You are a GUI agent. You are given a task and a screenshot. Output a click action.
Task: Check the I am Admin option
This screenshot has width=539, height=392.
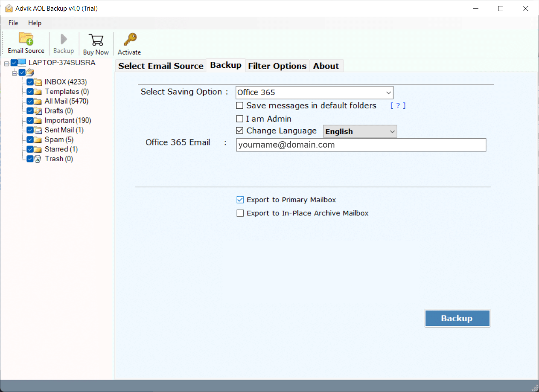tap(240, 119)
